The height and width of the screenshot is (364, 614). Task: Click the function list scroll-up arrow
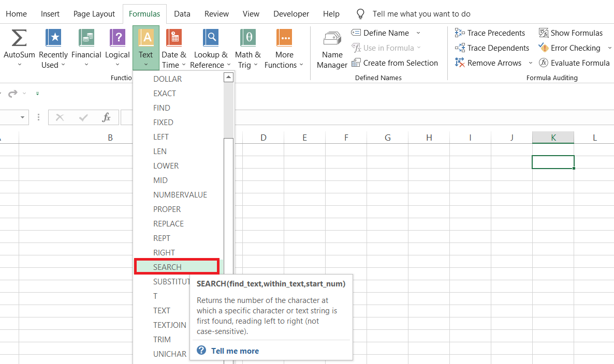coord(228,77)
